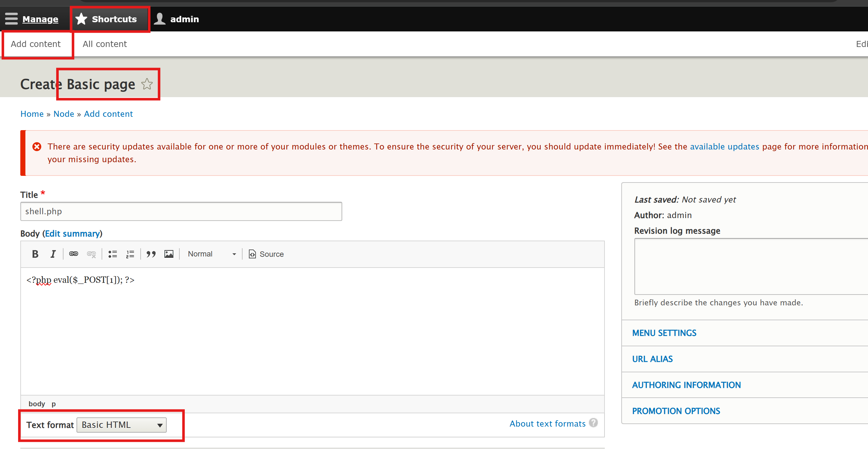Open the insert image dialog
This screenshot has width=868, height=452.
(169, 254)
